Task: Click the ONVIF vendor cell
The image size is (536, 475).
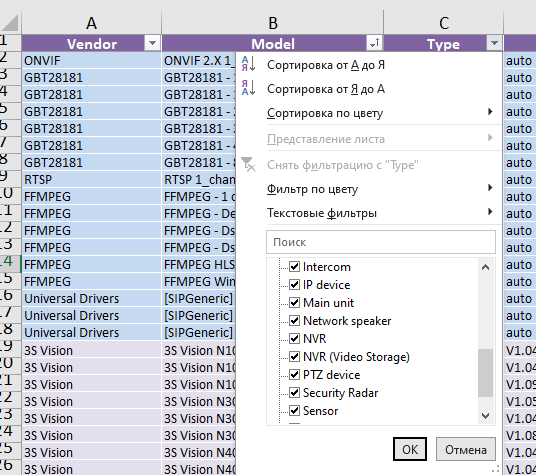Action: tap(91, 60)
